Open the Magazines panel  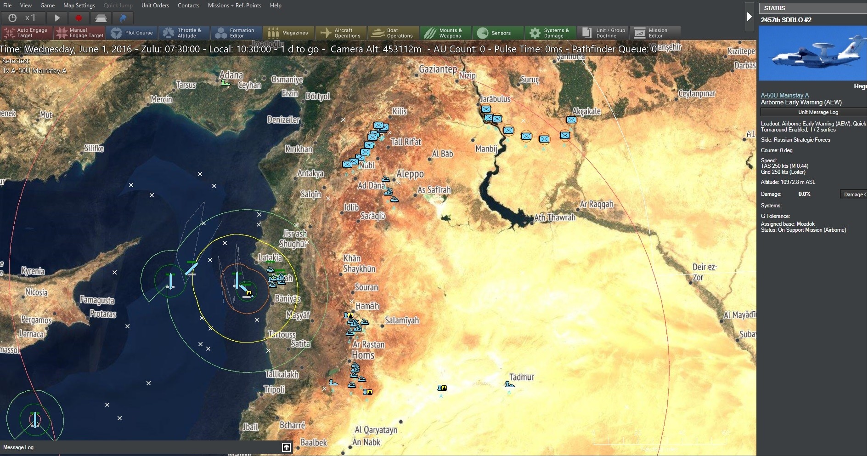288,33
